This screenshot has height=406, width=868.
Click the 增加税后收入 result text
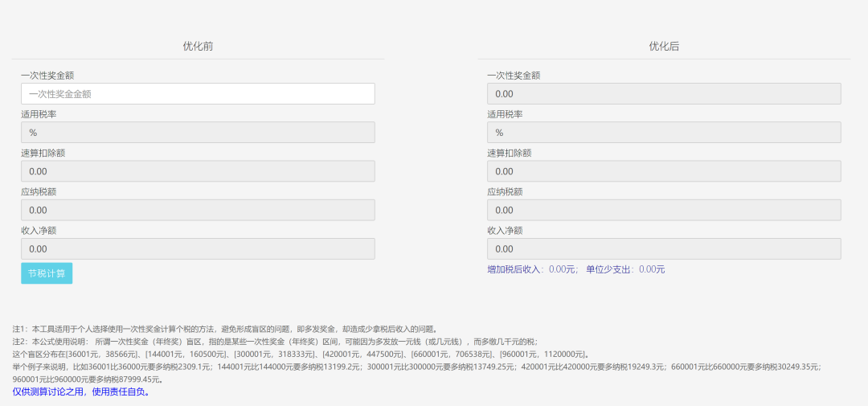point(532,269)
